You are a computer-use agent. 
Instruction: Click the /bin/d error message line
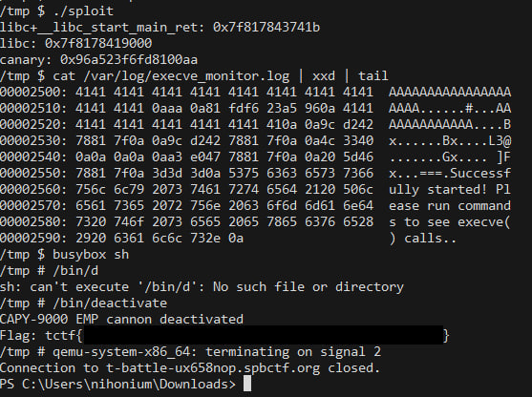(202, 287)
